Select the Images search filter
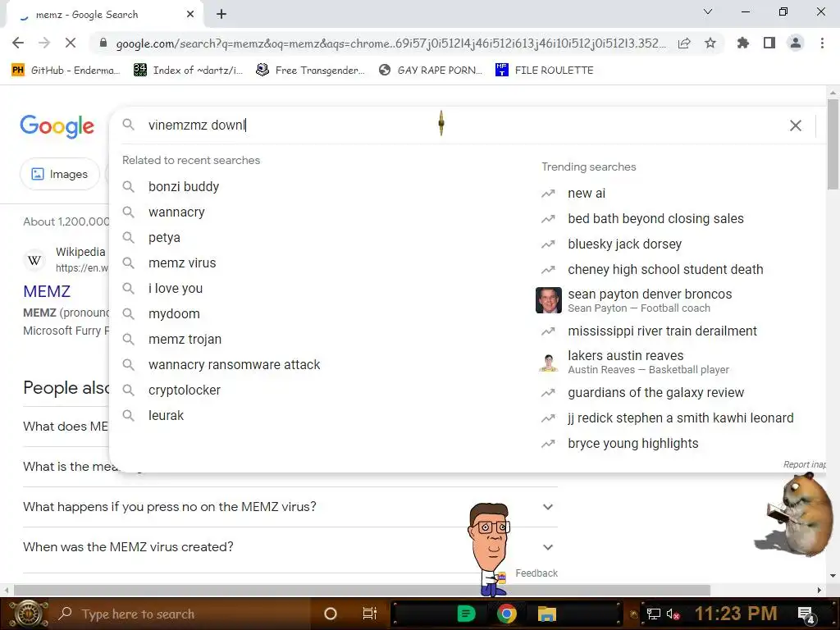The height and width of the screenshot is (630, 840). (59, 174)
